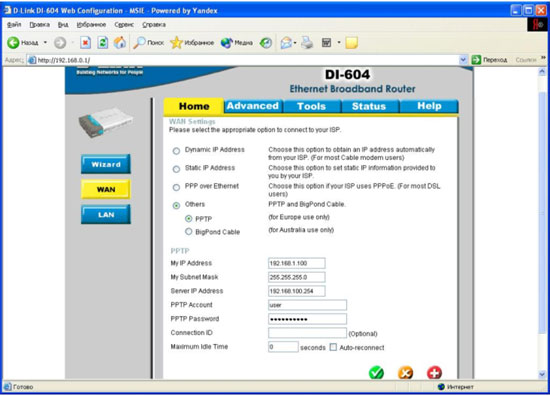Open the History clock icon

tap(266, 43)
